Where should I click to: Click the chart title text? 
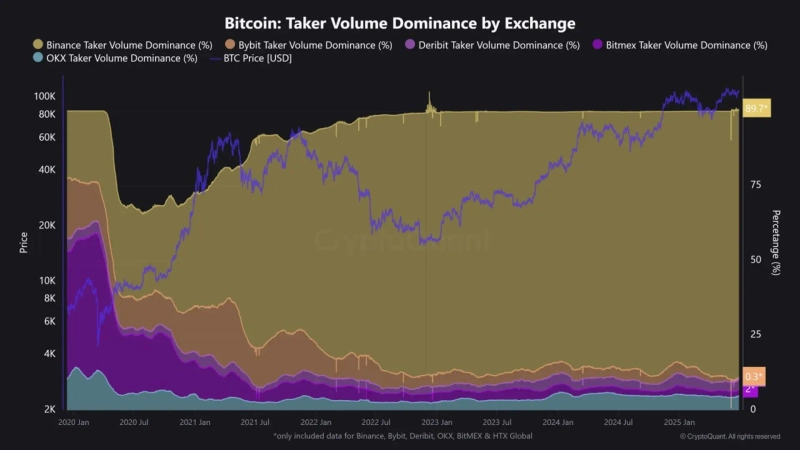(400, 22)
